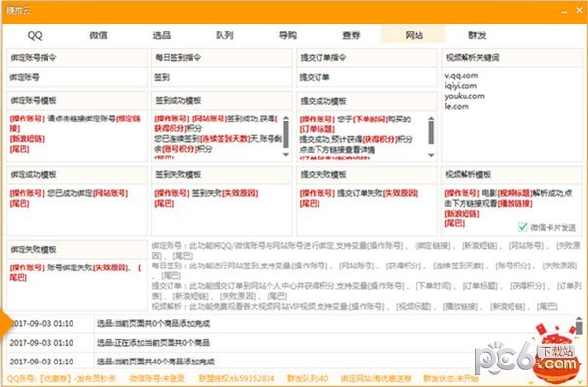This screenshot has height=387, width=588.
Task: Click scroll-down arrow in 签到成功模板 box
Action: click(x=286, y=154)
